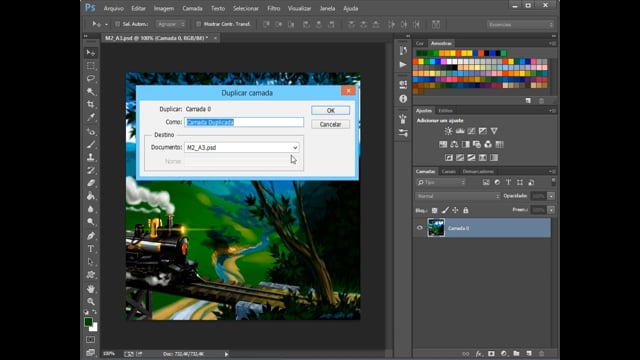Toggle visibility of Camada 0 layer
640x360 pixels.
[x=420, y=228]
